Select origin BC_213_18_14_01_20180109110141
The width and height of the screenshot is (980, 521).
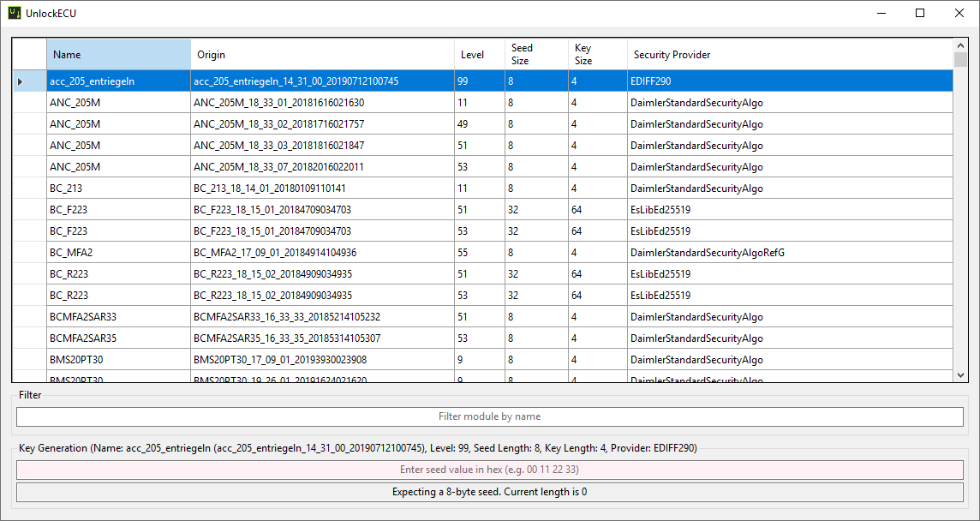click(x=322, y=189)
